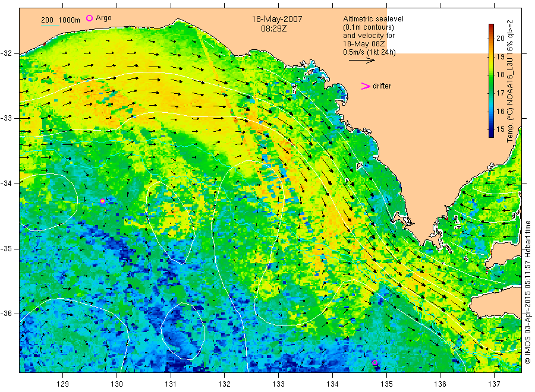
Task: Click longitude label '137'
Action: click(494, 384)
